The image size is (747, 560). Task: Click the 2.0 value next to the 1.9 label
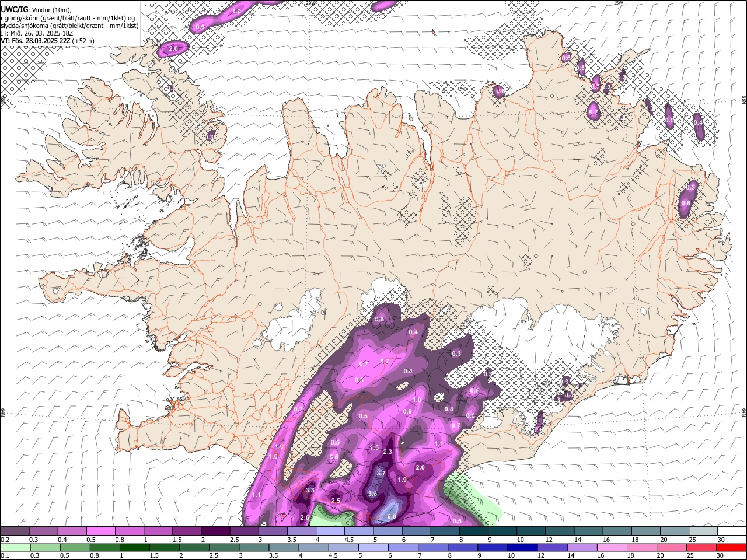point(420,468)
